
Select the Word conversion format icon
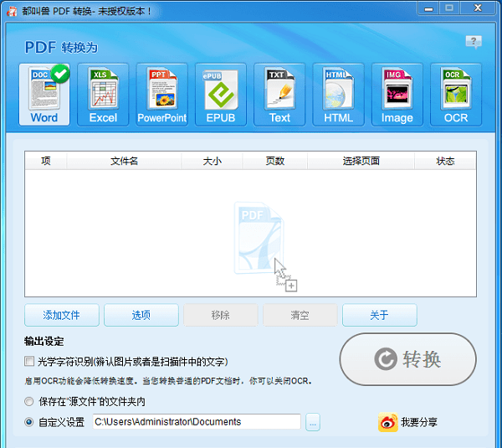(x=44, y=95)
